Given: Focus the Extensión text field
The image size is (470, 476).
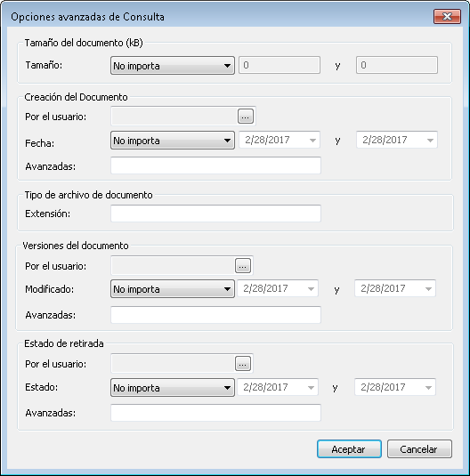Looking at the screenshot, I should click(x=215, y=214).
